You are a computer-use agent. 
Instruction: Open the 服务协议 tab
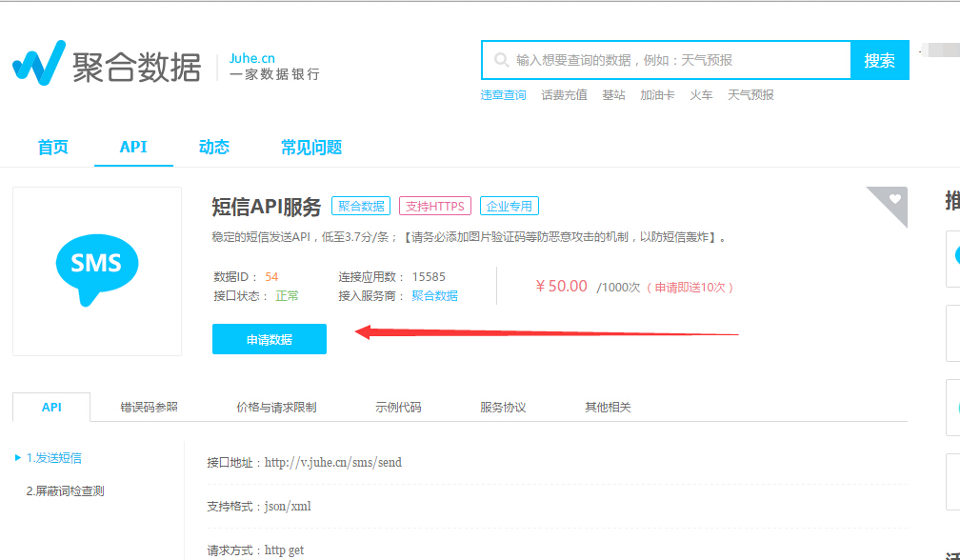(x=503, y=407)
